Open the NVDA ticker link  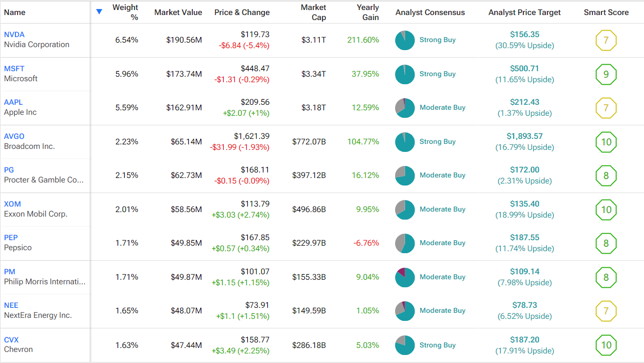pos(14,35)
